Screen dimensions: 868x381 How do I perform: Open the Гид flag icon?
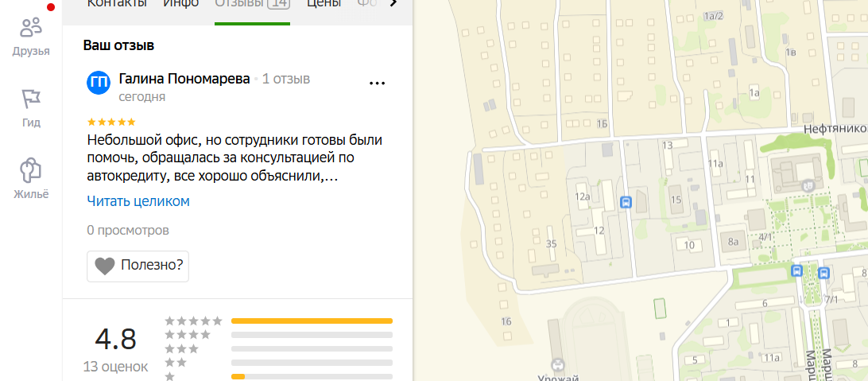point(31,108)
